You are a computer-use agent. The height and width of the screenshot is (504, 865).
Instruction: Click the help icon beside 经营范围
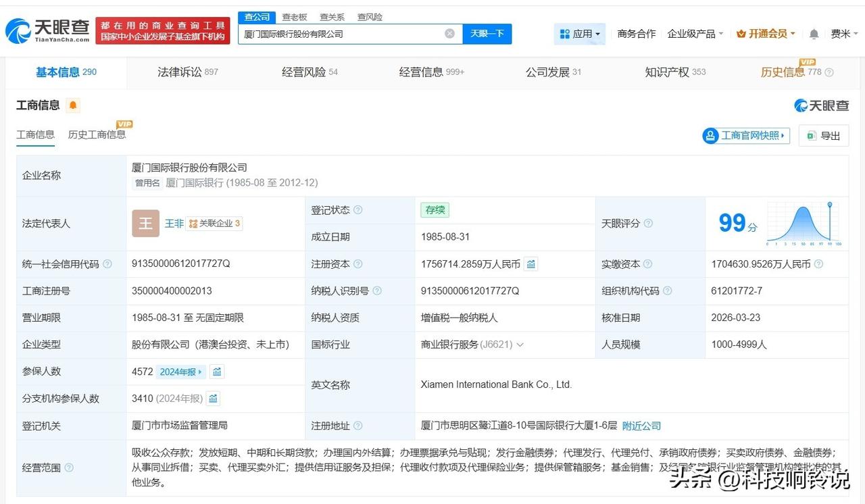point(69,468)
